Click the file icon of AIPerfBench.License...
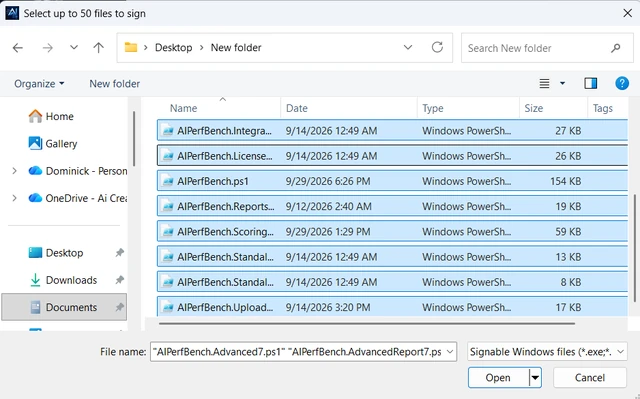640x399 pixels. [168, 156]
